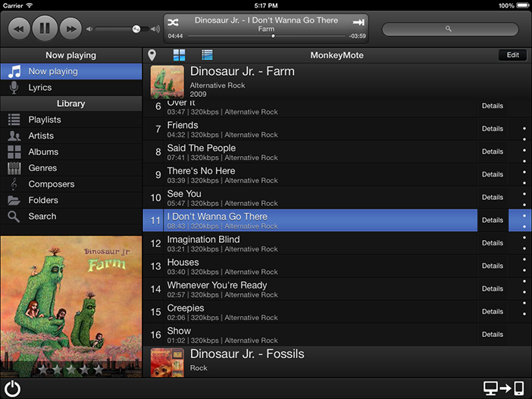Open Folders in the Library
532x399 pixels.
[43, 200]
